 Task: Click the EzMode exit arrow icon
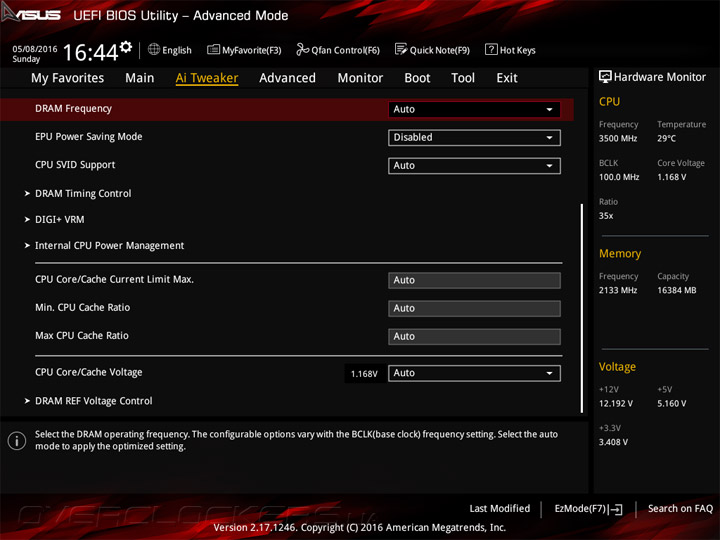click(616, 509)
